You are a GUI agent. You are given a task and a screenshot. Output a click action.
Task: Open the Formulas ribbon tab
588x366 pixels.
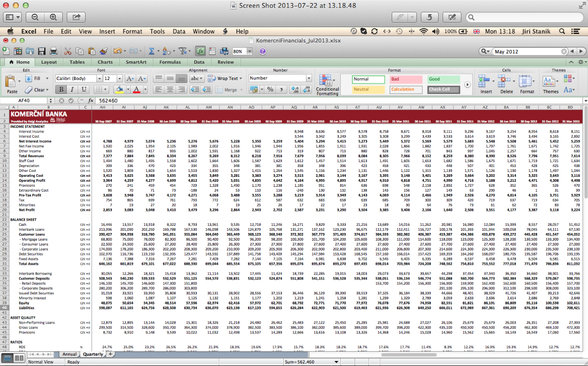(x=170, y=62)
